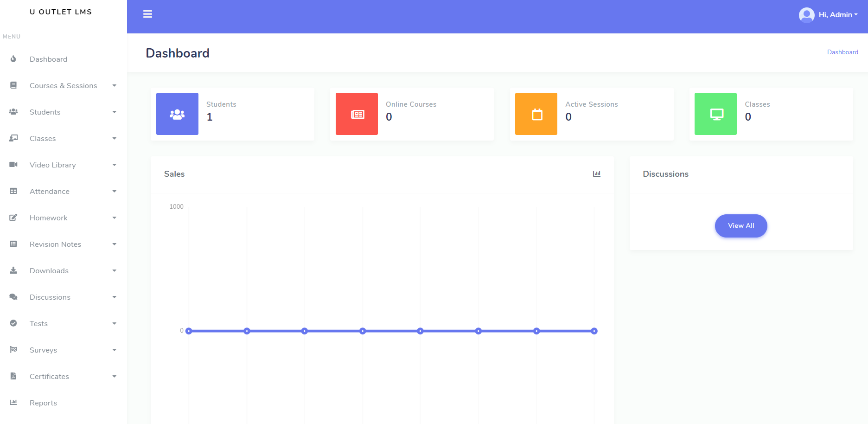The height and width of the screenshot is (424, 868).
Task: Click the blue Students group icon tile
Action: tap(177, 114)
